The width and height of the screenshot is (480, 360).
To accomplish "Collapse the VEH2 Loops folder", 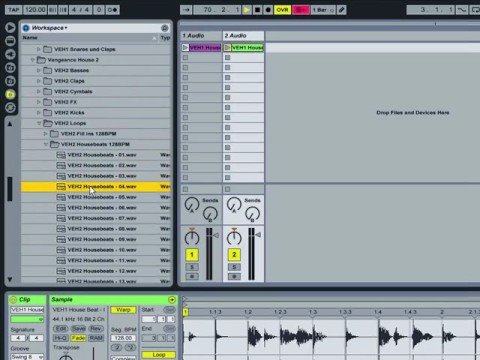I will 39,123.
